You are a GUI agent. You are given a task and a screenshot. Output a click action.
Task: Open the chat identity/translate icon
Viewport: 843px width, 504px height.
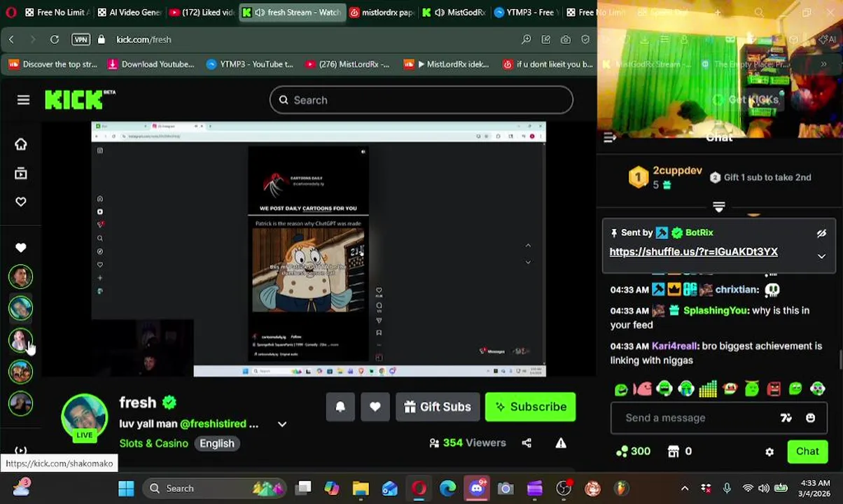(786, 418)
